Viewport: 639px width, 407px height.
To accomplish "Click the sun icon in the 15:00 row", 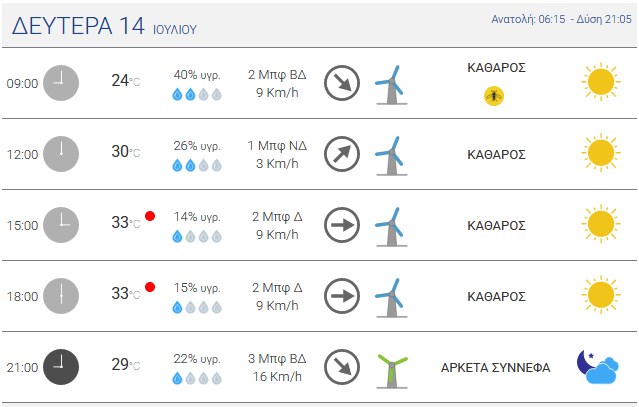I will [x=601, y=224].
